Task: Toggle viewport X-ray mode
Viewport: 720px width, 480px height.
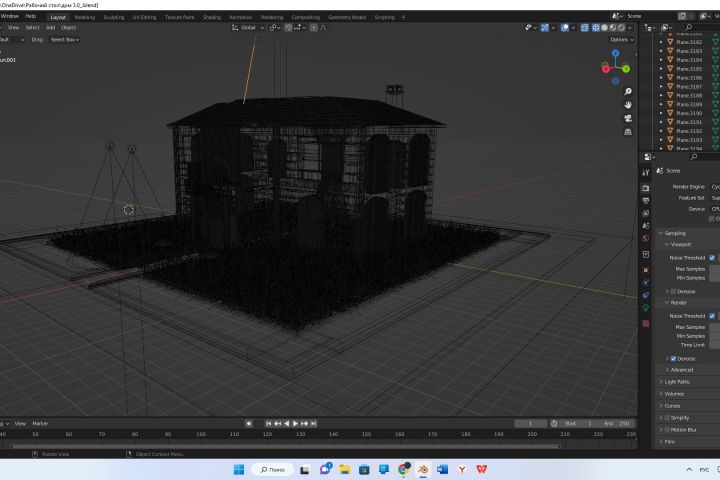Action: coord(585,28)
